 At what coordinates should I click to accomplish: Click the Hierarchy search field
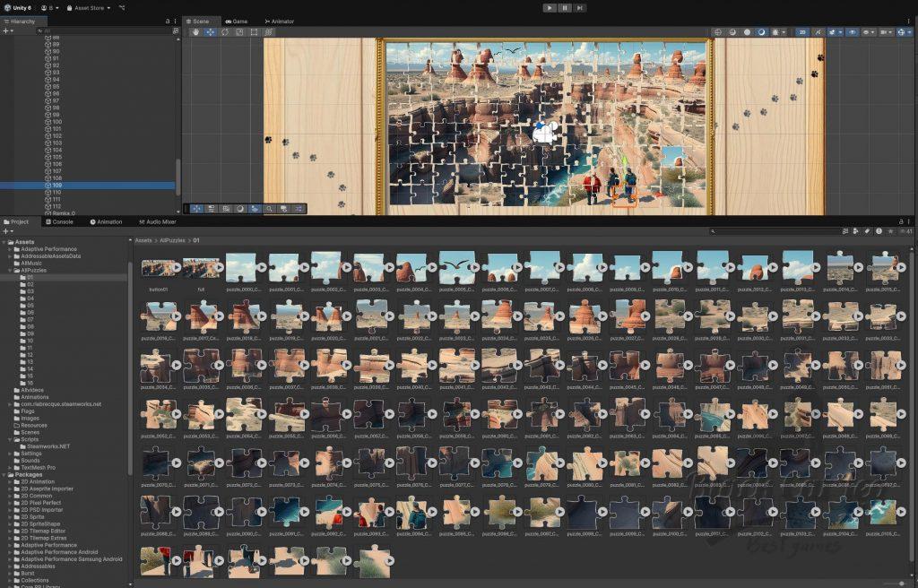103,31
